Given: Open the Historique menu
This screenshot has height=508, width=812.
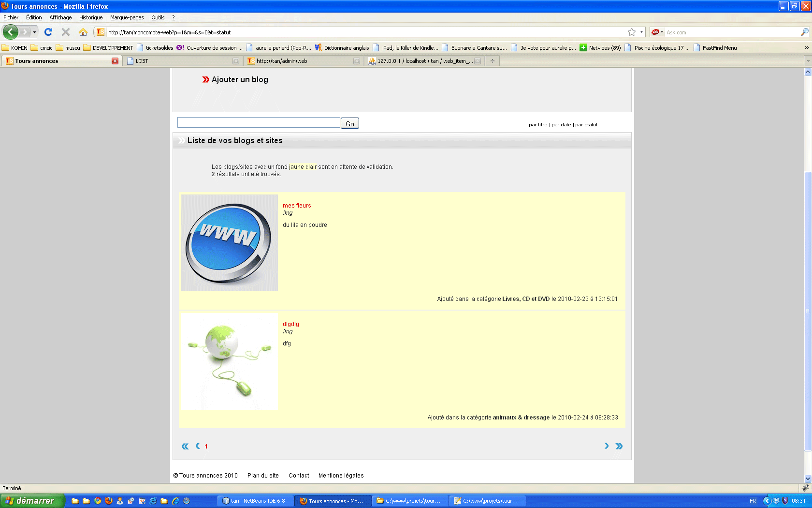Looking at the screenshot, I should point(91,17).
